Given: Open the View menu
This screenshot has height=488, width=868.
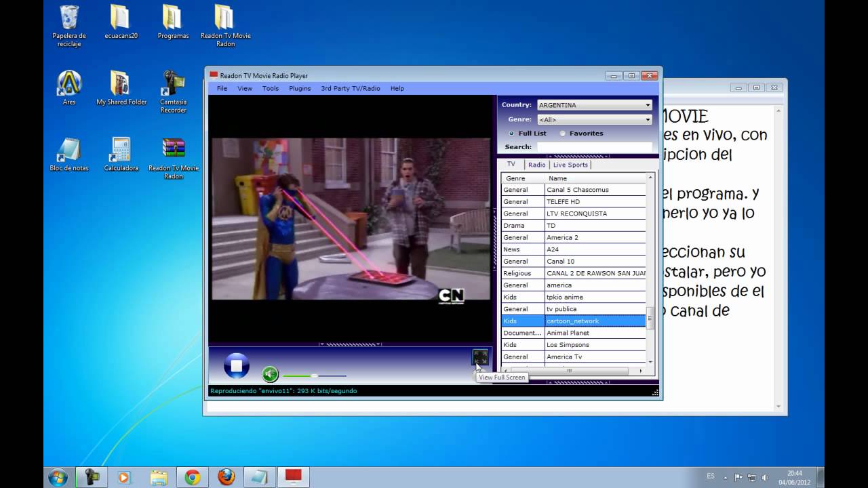Looking at the screenshot, I should 245,88.
